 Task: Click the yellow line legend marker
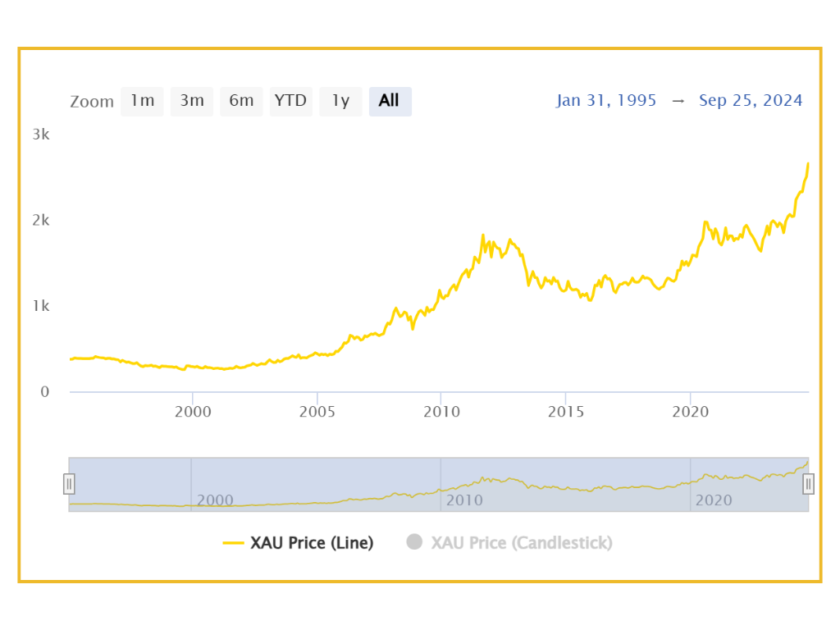234,543
